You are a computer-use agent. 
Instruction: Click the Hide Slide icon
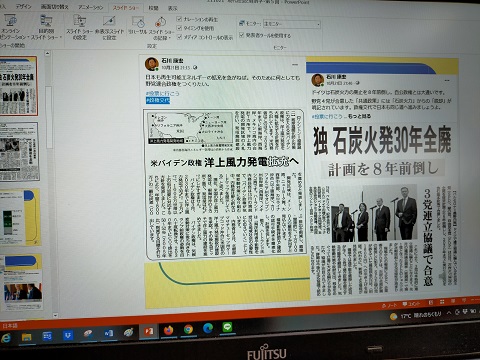click(109, 21)
